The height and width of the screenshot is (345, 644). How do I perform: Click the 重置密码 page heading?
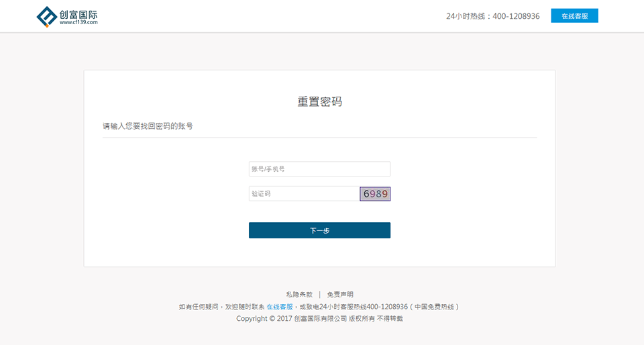pos(319,101)
